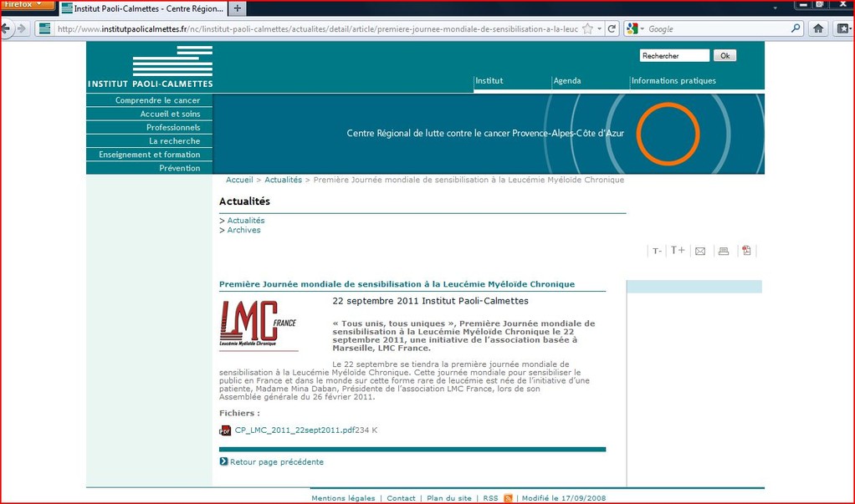Open a new tab with plus button
Screen dimensions: 855x504
point(238,8)
